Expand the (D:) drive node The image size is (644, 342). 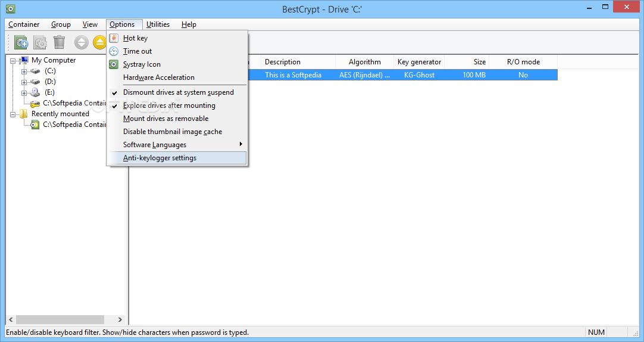pyautogui.click(x=24, y=82)
